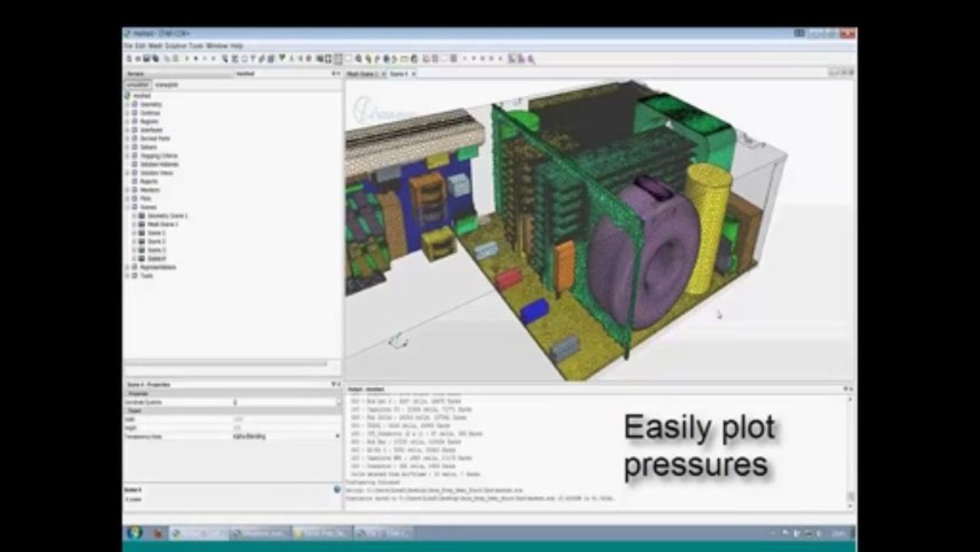
Task: Open the Help menu
Action: (x=237, y=46)
